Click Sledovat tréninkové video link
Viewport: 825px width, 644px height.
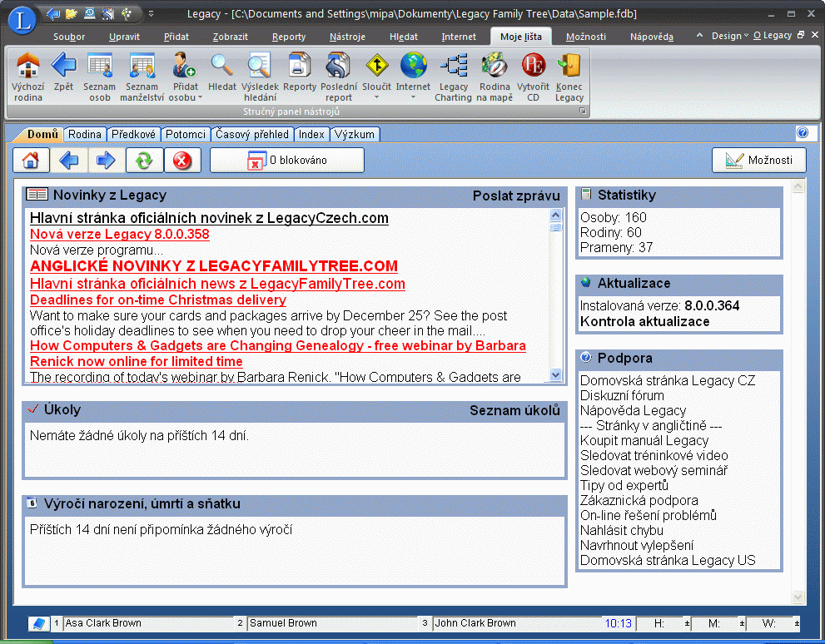tap(654, 456)
